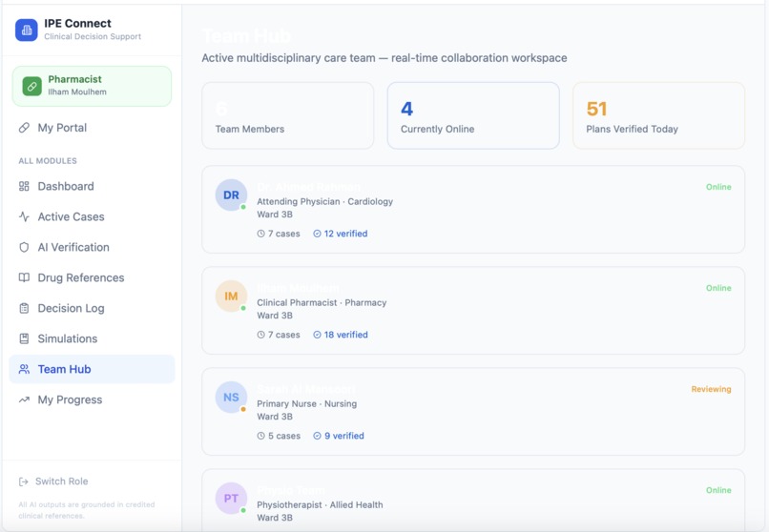Click 'Clinical Pharmacist · Pharmacy' text
This screenshot has width=769, height=532.
(322, 303)
